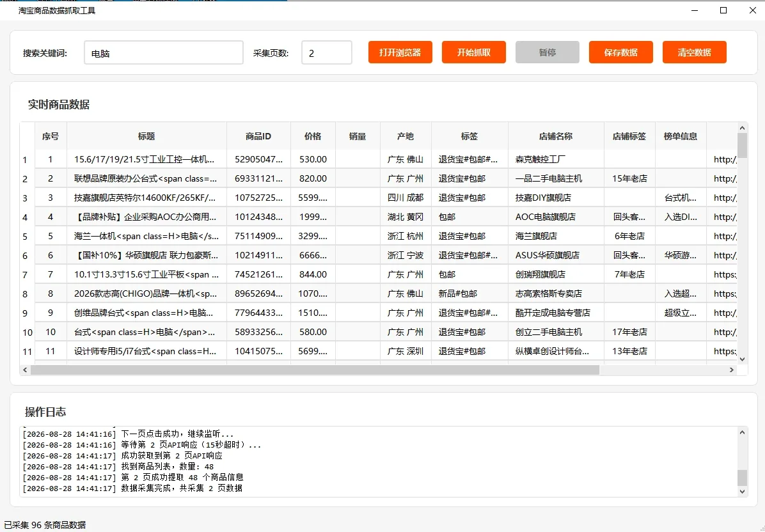Select tag cell 新品#包邮
765x532 pixels.
pos(470,293)
